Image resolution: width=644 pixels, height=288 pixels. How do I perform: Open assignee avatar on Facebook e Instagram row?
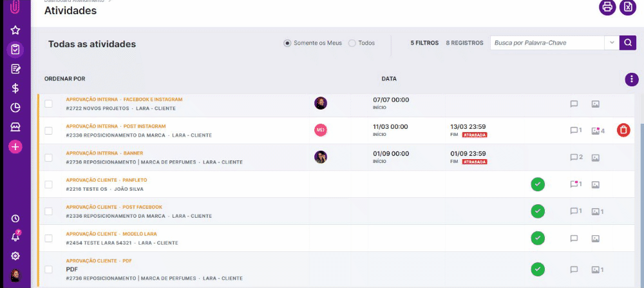pyautogui.click(x=321, y=103)
